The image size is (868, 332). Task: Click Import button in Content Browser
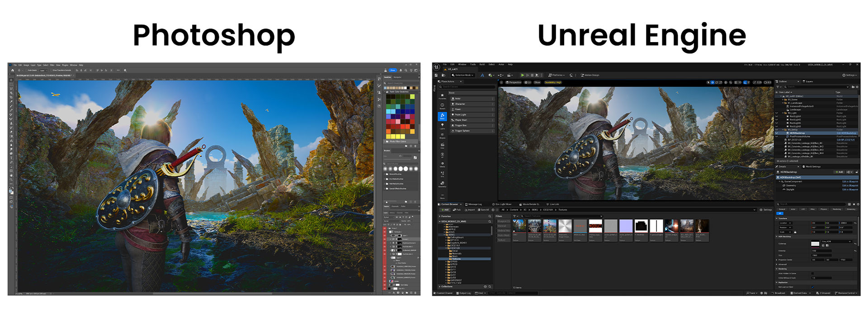tap(470, 210)
